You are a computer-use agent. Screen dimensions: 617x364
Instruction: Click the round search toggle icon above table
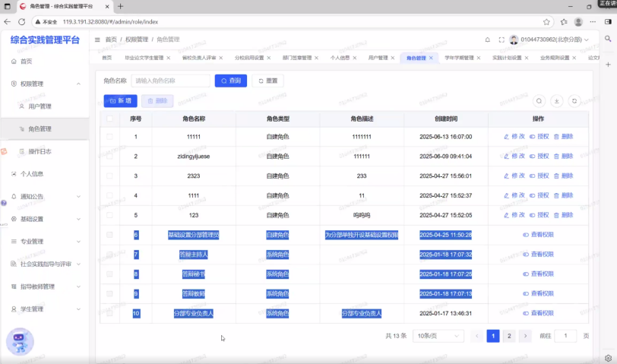[x=539, y=100]
